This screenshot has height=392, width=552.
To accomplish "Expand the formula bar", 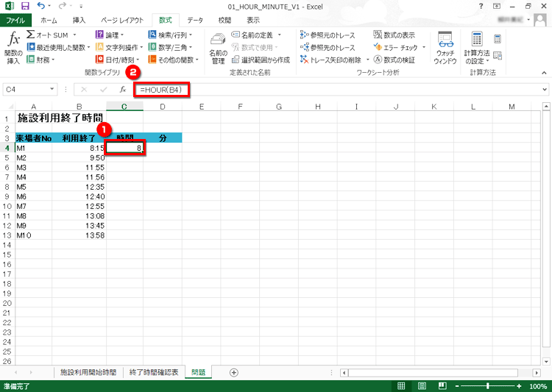I will [545, 90].
